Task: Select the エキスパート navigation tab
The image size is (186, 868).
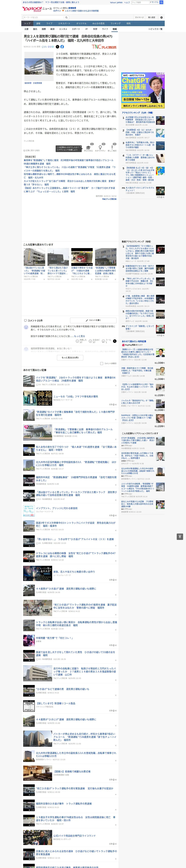Action: tap(64, 24)
